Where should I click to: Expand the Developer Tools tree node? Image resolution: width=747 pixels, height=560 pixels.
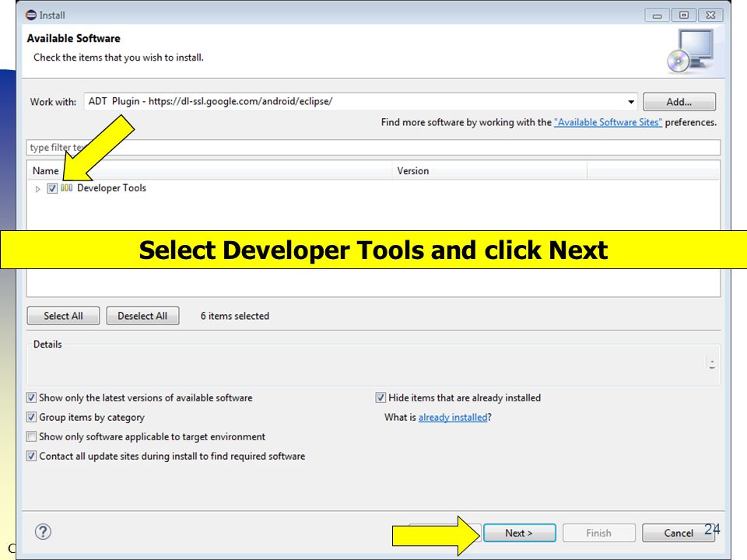point(37,189)
